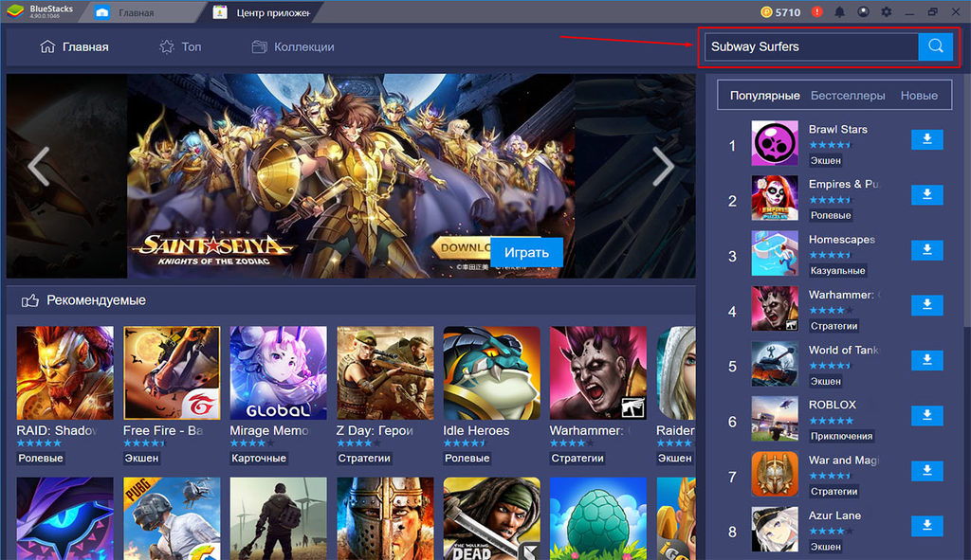
Task: Download World of Tanks
Action: [x=927, y=359]
